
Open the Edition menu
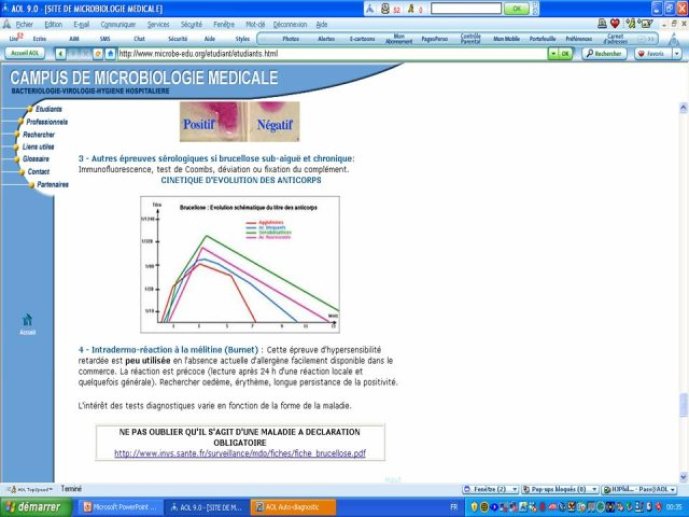(x=53, y=25)
